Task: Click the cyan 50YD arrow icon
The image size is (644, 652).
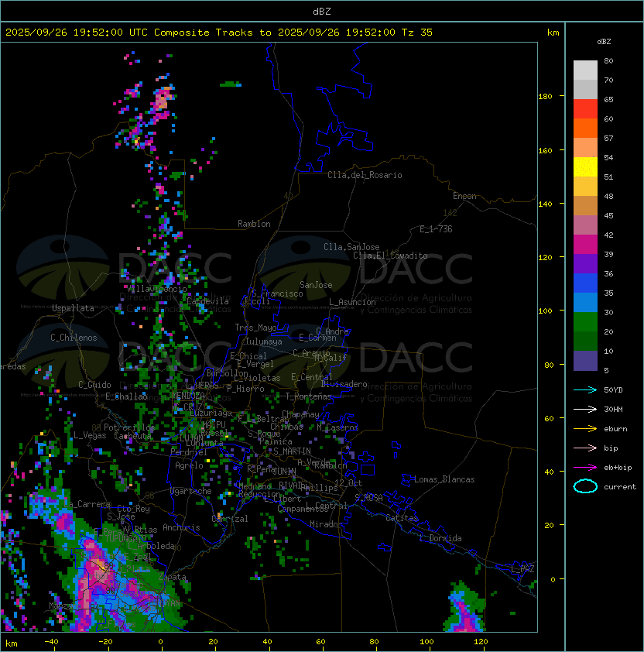Action: (585, 389)
